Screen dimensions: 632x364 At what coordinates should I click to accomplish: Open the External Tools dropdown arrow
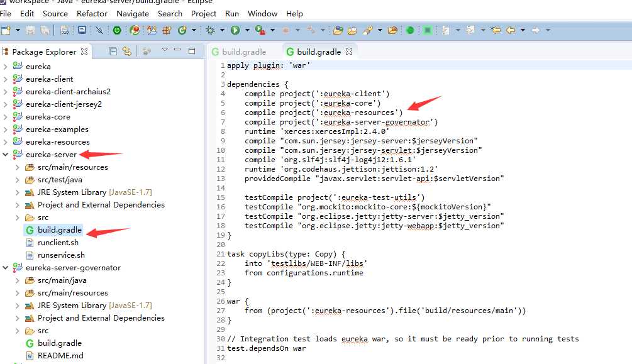[x=272, y=30]
